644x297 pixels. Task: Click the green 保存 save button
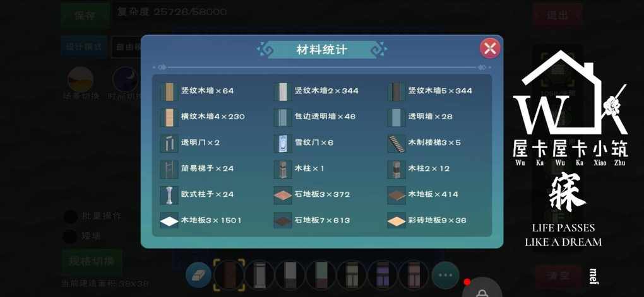coord(85,16)
